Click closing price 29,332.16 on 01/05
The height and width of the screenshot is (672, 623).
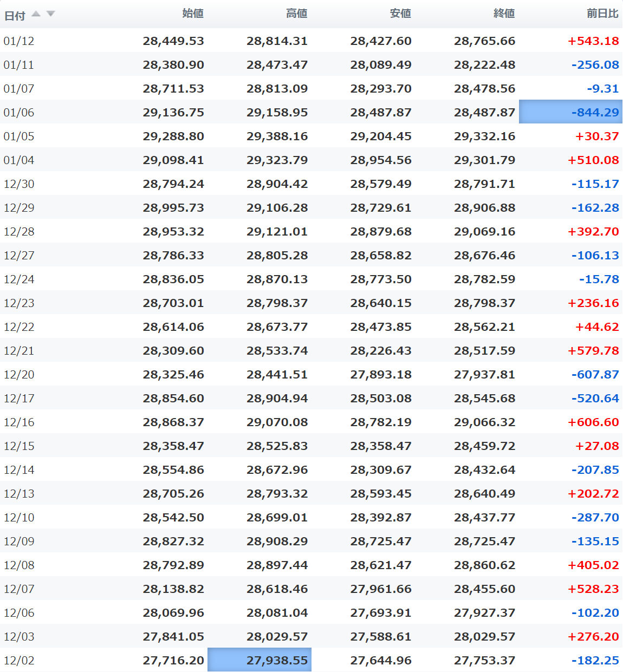[484, 136]
